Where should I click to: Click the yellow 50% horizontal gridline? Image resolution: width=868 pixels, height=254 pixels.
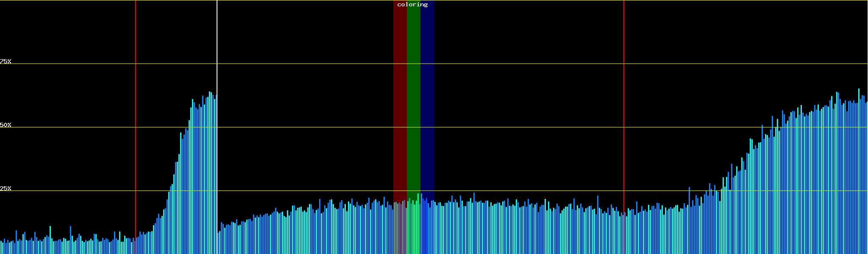tap(509, 127)
